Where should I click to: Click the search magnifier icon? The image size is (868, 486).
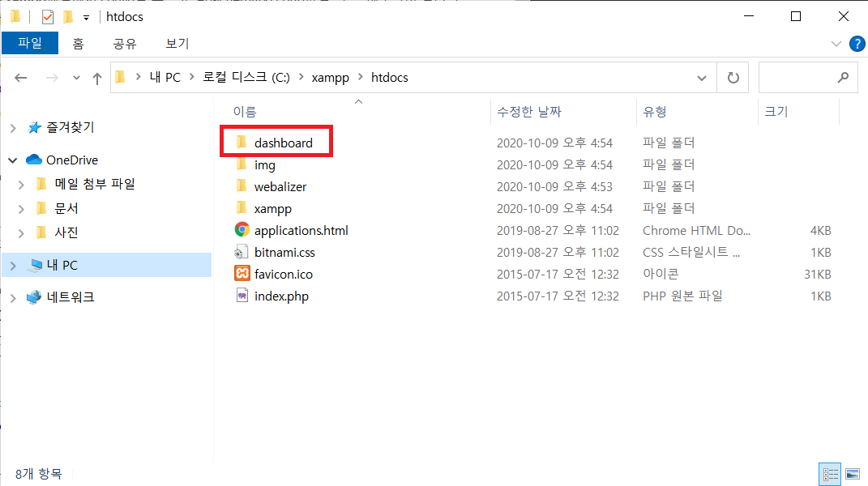point(843,78)
